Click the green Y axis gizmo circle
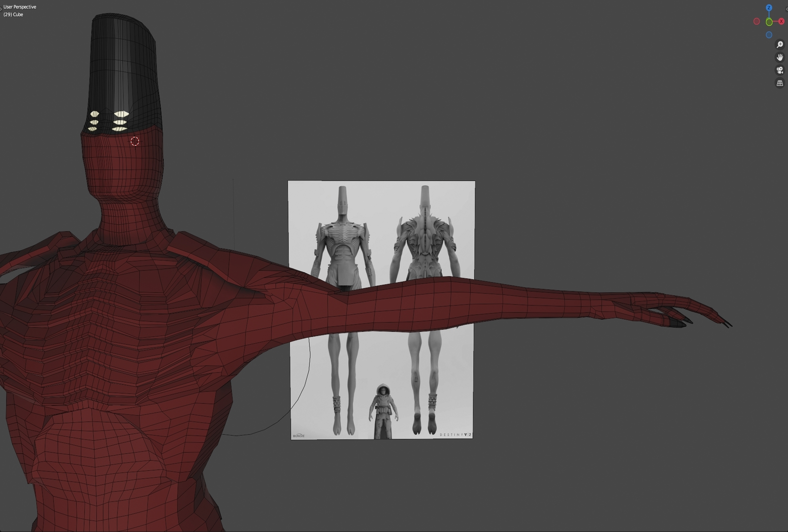Screen dimensions: 788x532 pyautogui.click(x=769, y=22)
